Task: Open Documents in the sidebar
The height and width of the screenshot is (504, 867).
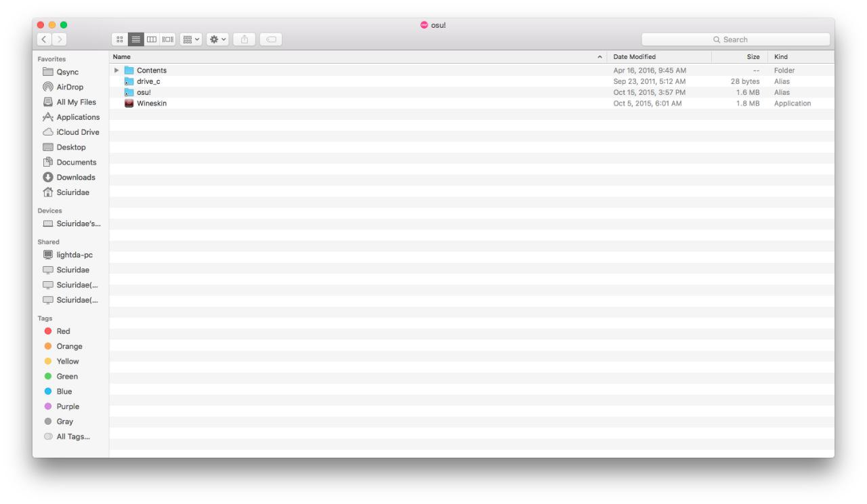Action: coord(70,163)
